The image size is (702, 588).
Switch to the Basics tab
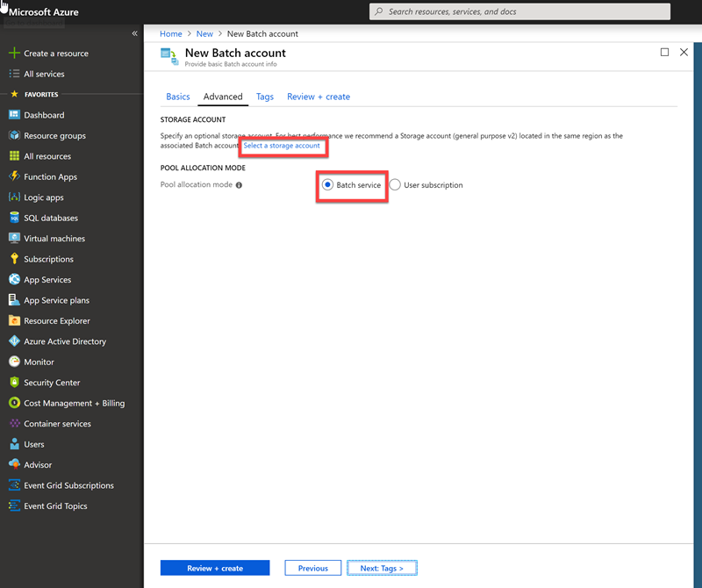point(178,97)
